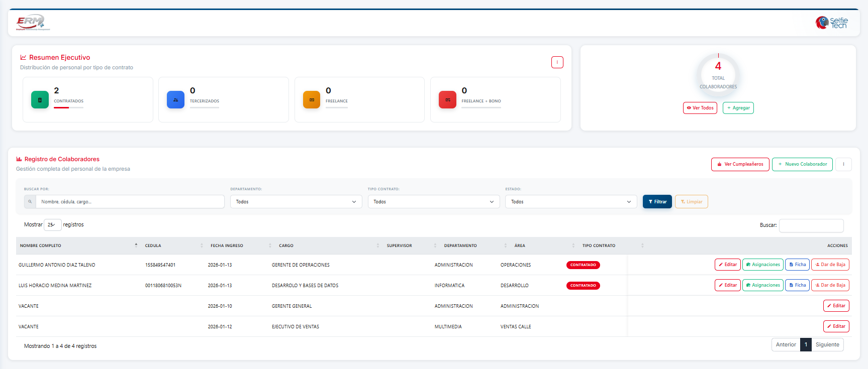Click the orange Freelance icon
Viewport: 868px width, 369px height.
point(312,100)
